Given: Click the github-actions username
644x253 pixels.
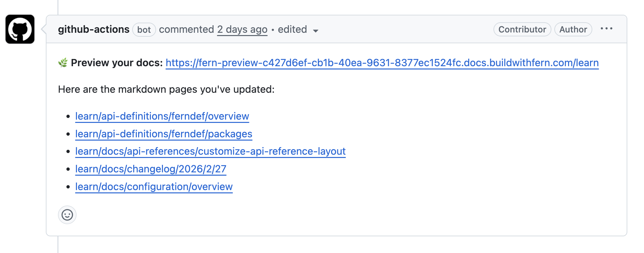Looking at the screenshot, I should [x=94, y=29].
